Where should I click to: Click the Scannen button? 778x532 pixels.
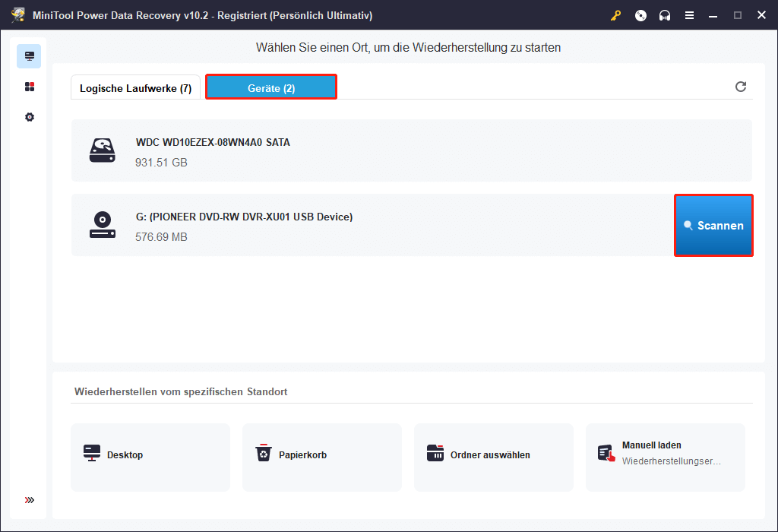click(x=713, y=225)
